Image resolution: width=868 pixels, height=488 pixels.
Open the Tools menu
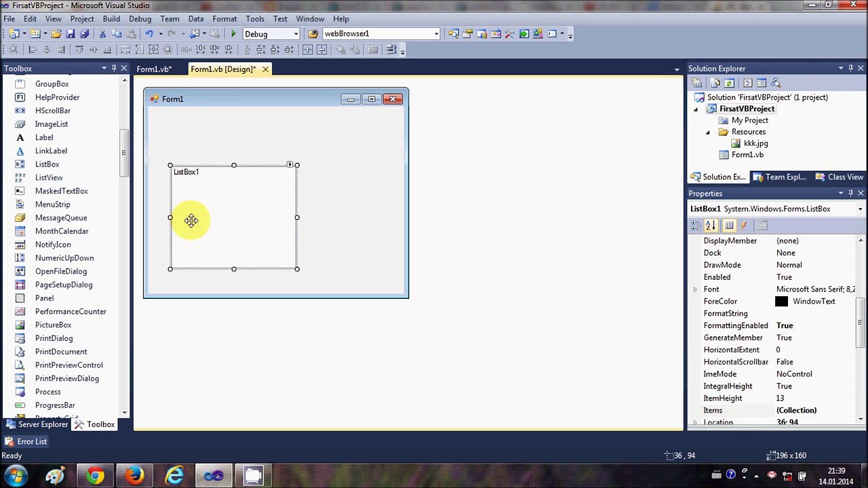255,19
